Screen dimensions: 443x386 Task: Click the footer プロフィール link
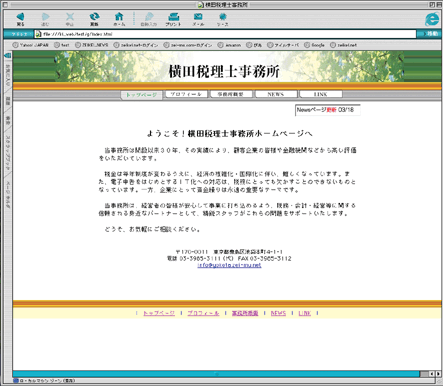tap(203, 313)
